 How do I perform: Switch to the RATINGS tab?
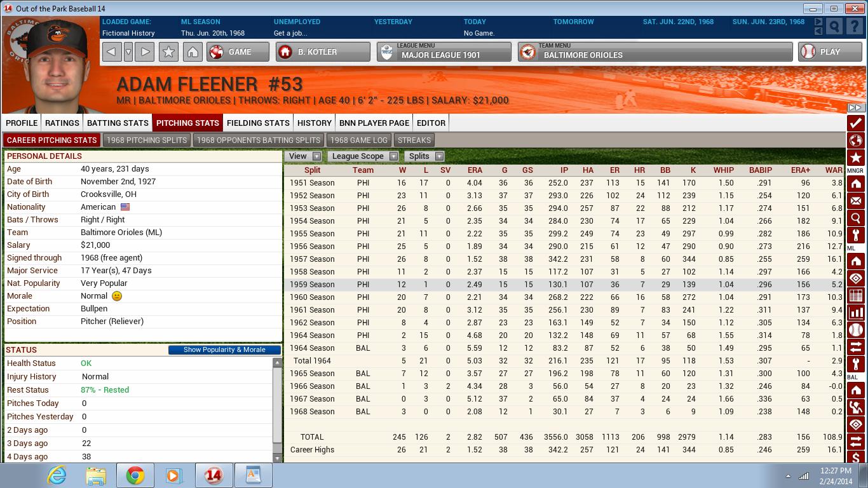pyautogui.click(x=62, y=123)
